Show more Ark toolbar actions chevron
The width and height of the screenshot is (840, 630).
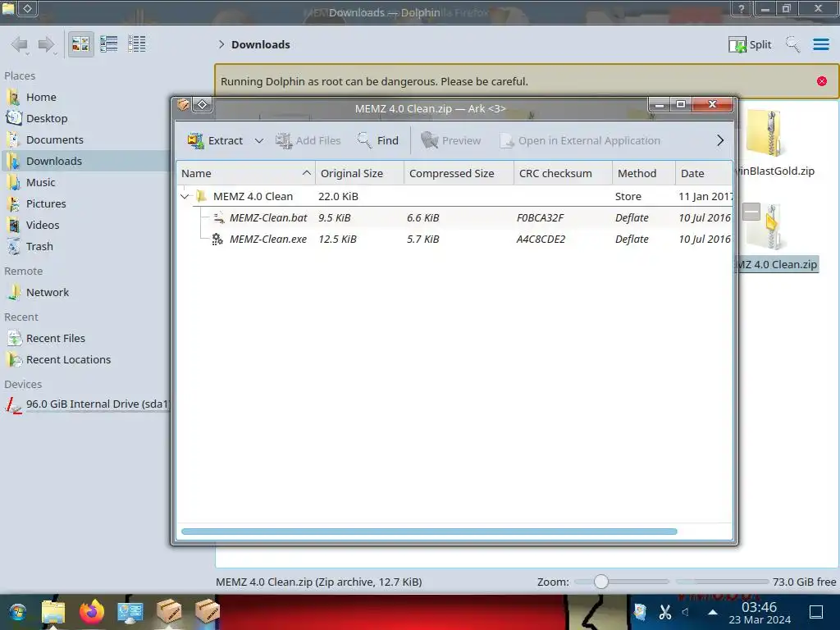click(x=720, y=140)
